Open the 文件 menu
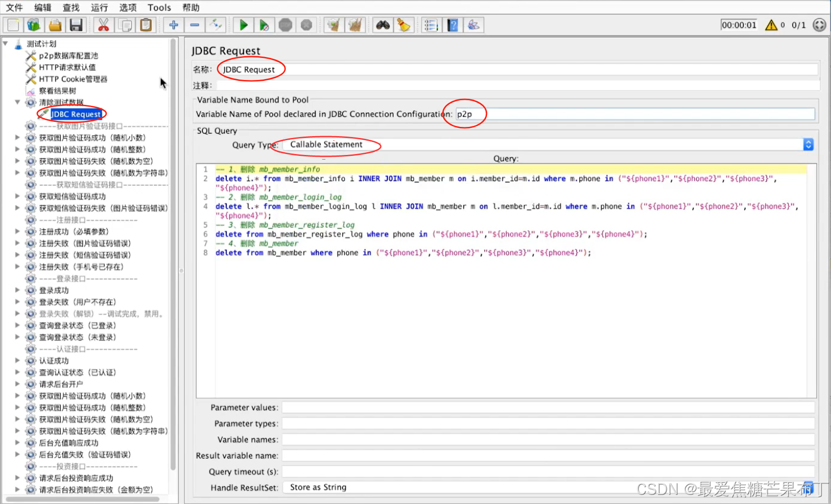Screen dimensions: 831x504 click(x=14, y=7)
